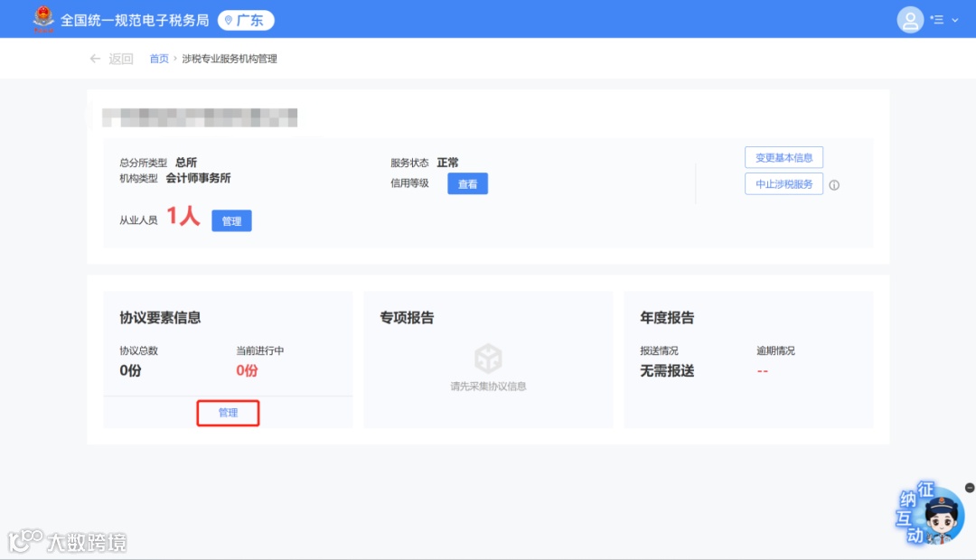Click the red 1人 personnel count
This screenshot has height=560, width=976.
(181, 218)
